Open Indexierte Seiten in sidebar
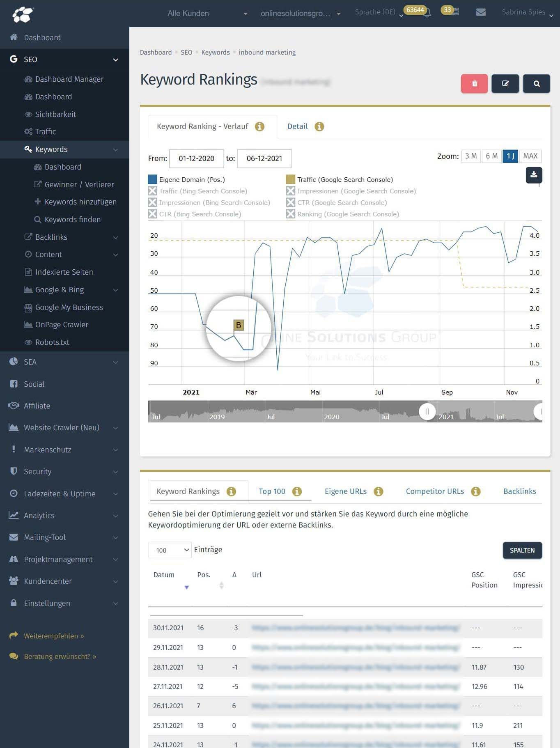 pyautogui.click(x=64, y=272)
